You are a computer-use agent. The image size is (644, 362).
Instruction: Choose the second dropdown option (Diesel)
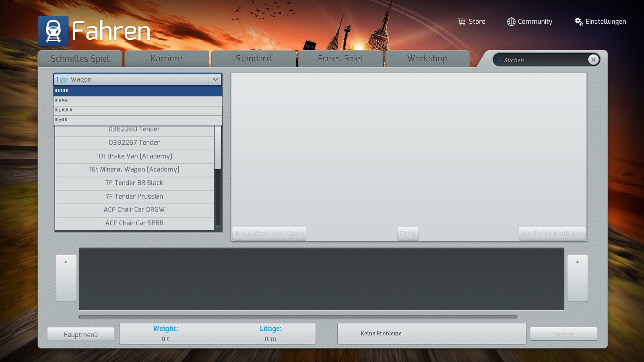pos(138,101)
